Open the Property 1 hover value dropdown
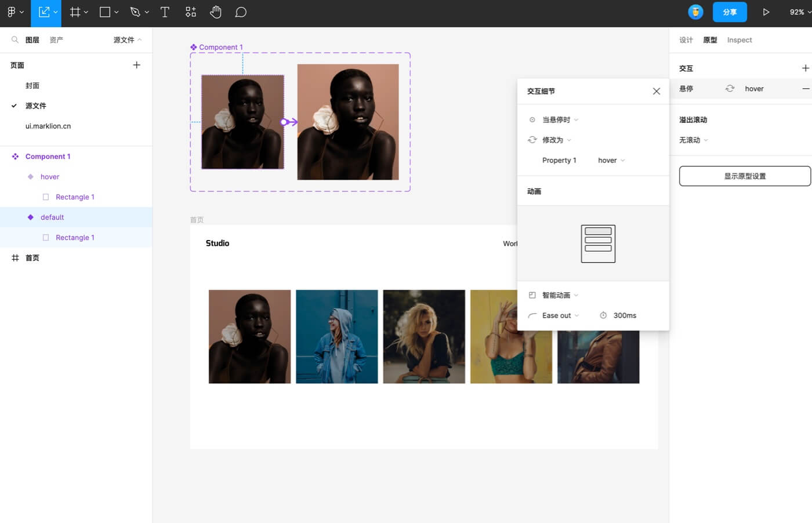The image size is (812, 523). [611, 161]
